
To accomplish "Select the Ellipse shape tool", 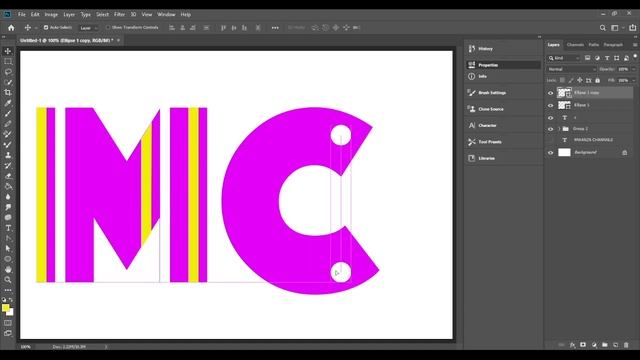I will point(8,259).
